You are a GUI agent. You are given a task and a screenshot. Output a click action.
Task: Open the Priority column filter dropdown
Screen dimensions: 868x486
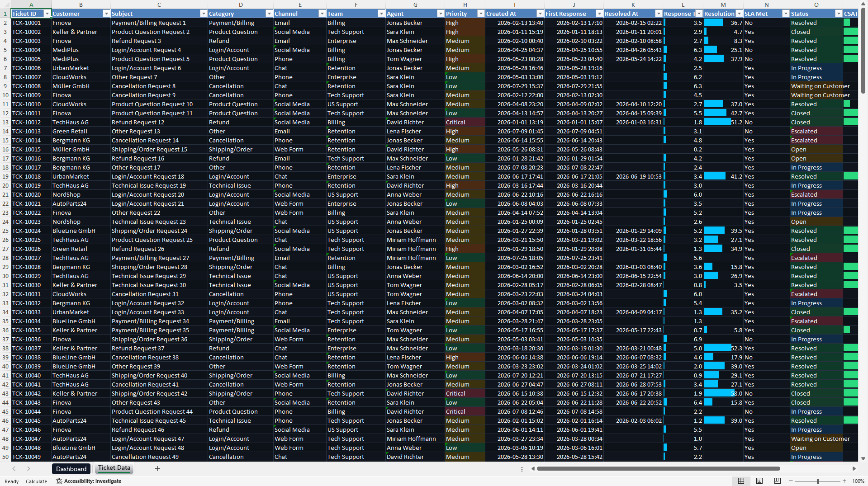click(x=481, y=14)
